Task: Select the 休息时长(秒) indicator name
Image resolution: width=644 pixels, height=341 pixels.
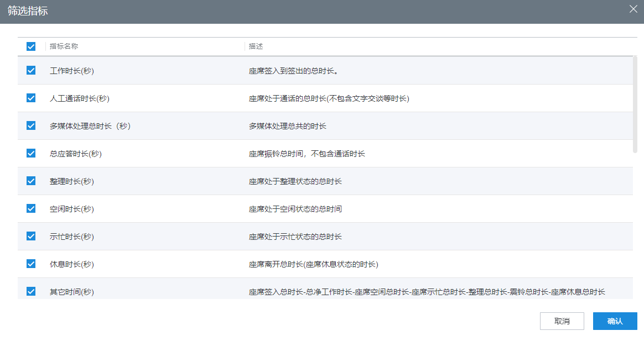Action: (x=72, y=264)
